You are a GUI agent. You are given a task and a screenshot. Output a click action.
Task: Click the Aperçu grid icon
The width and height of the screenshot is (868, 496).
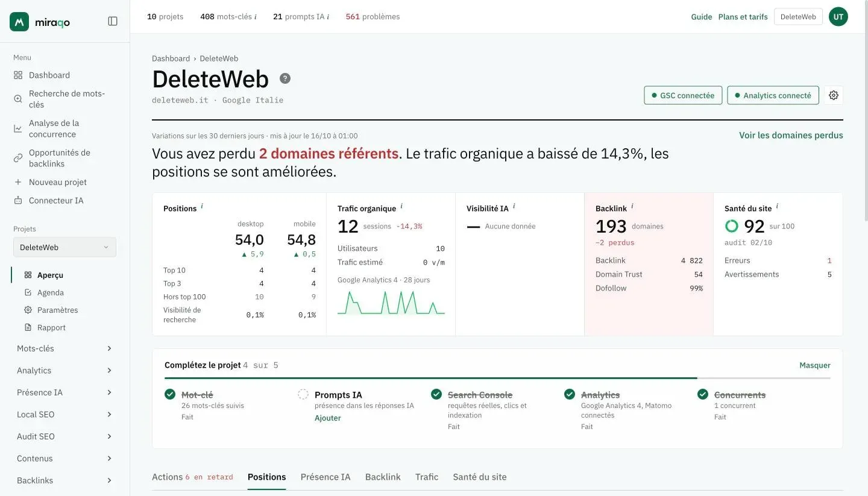click(x=28, y=275)
